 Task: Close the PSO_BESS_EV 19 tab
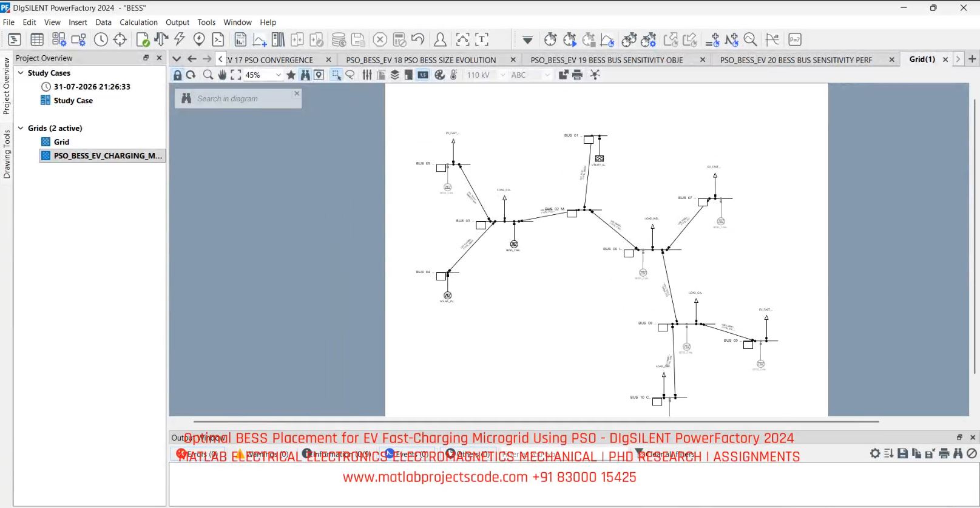pos(703,59)
